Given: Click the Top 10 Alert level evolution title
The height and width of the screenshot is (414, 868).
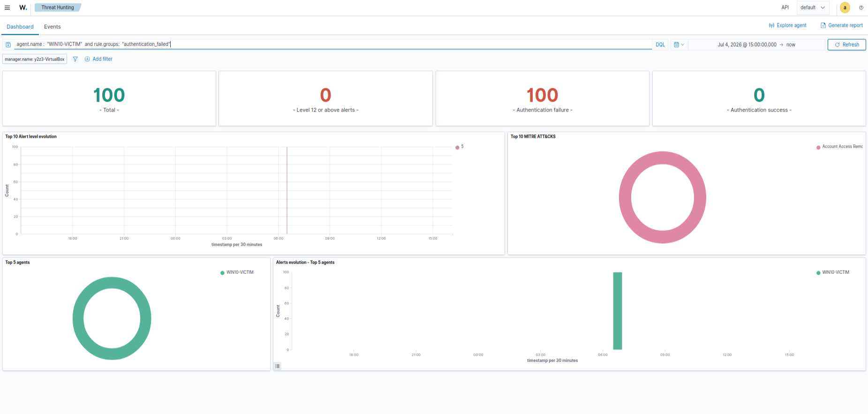Looking at the screenshot, I should (x=31, y=136).
